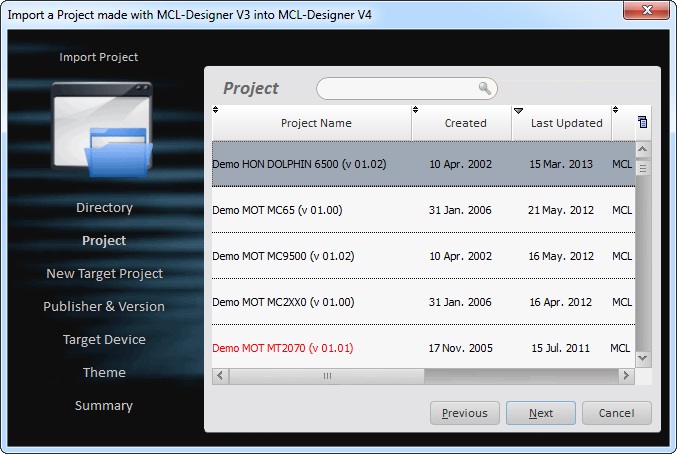Click the descending sort triangle on Last Updated
677x454 pixels.
pyautogui.click(x=518, y=110)
